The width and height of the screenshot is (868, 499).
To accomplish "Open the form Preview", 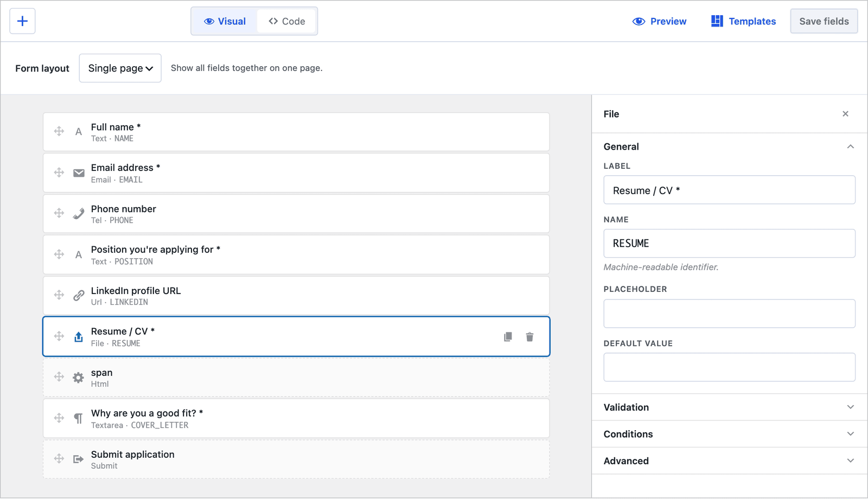I will point(659,21).
